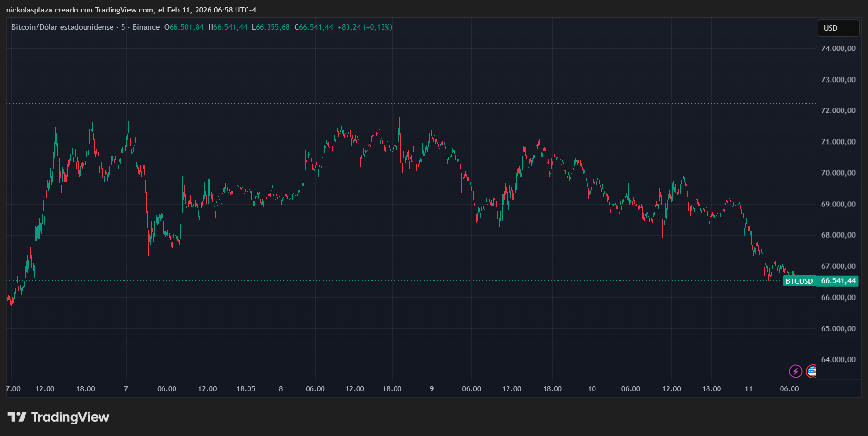Image resolution: width=868 pixels, height=436 pixels.
Task: Click the high value H66.541,44 in legend
Action: [x=228, y=27]
